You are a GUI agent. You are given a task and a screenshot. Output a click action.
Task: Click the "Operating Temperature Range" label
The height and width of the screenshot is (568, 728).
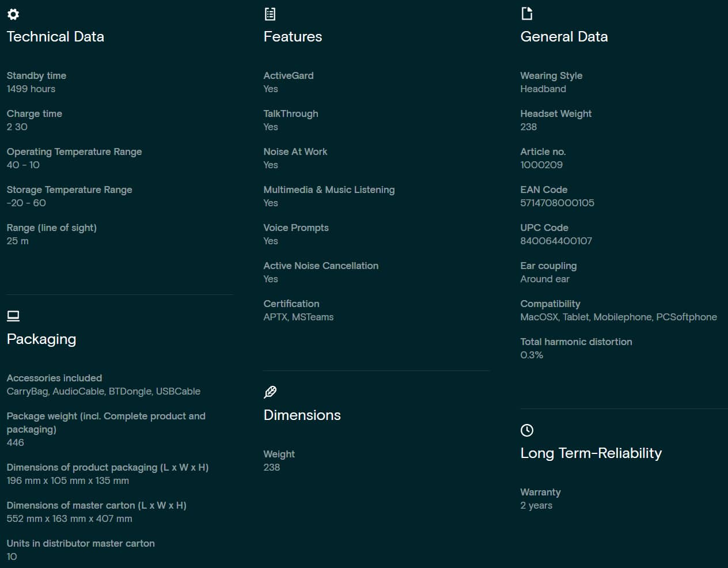(74, 152)
